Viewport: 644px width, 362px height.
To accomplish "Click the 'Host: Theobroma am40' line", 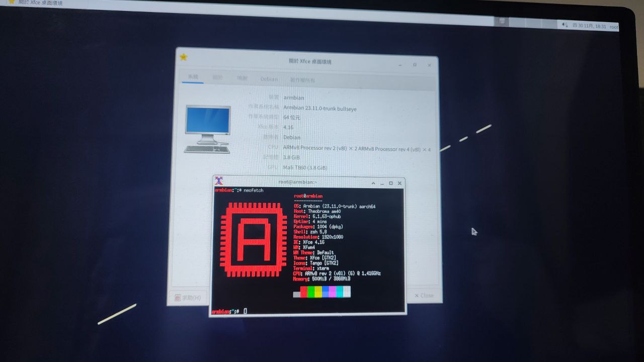I will coord(317,212).
